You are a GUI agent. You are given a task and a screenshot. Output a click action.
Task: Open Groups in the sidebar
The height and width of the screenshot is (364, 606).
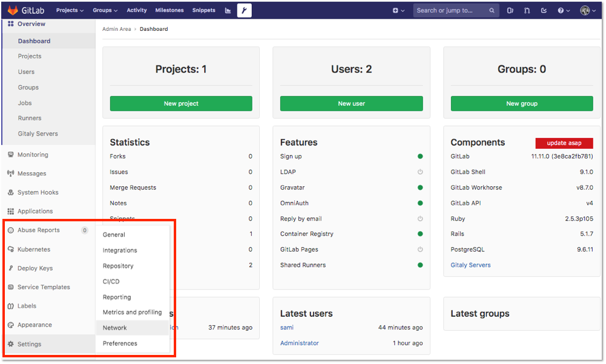[x=28, y=87]
